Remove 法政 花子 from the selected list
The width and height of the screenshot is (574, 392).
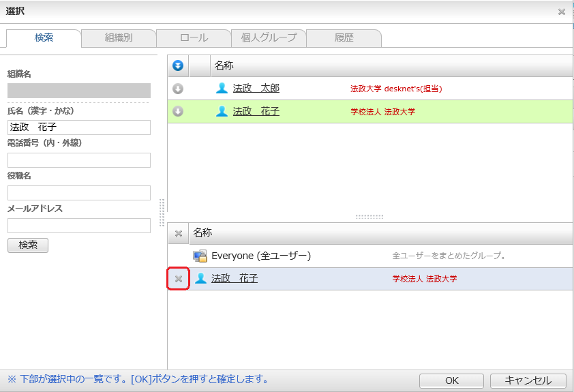[179, 279]
